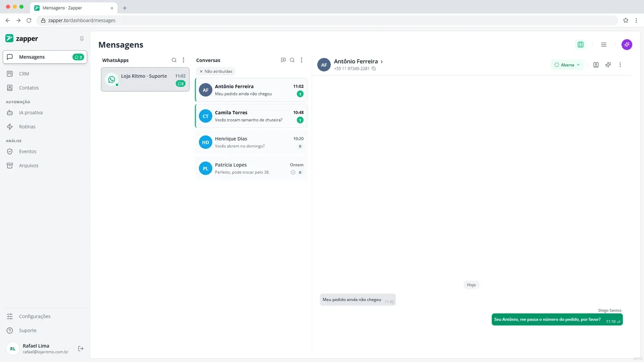Open WhatsApps panel three-dot menu
Screen dimensions: 644x362
[184, 60]
